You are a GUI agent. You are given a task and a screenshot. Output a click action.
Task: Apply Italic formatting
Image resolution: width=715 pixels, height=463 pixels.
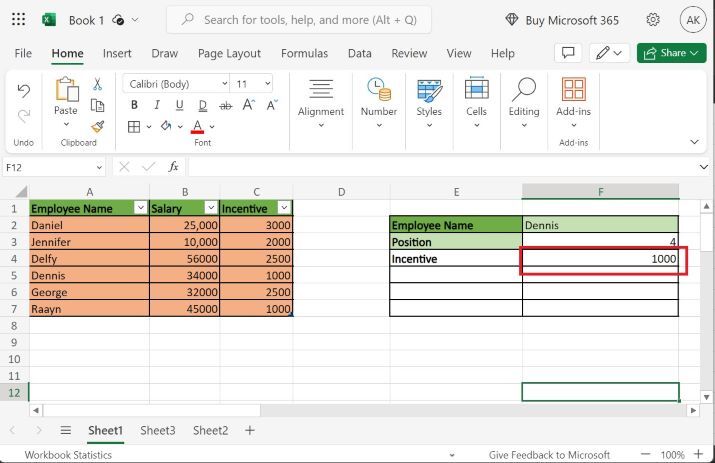pyautogui.click(x=156, y=105)
